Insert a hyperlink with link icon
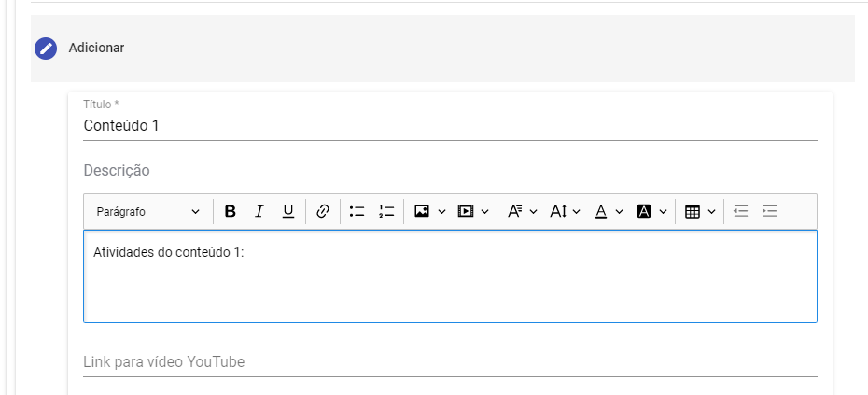The image size is (868, 395). [x=323, y=212]
